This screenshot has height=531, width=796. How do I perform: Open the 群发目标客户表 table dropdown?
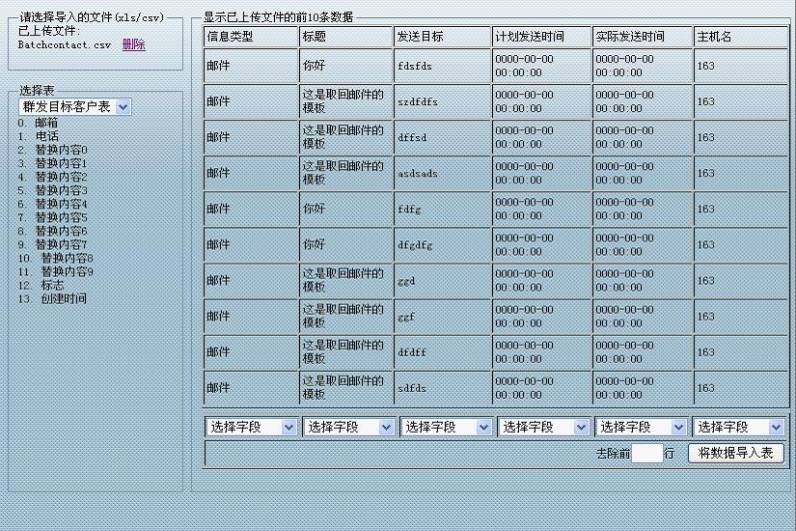(75, 106)
